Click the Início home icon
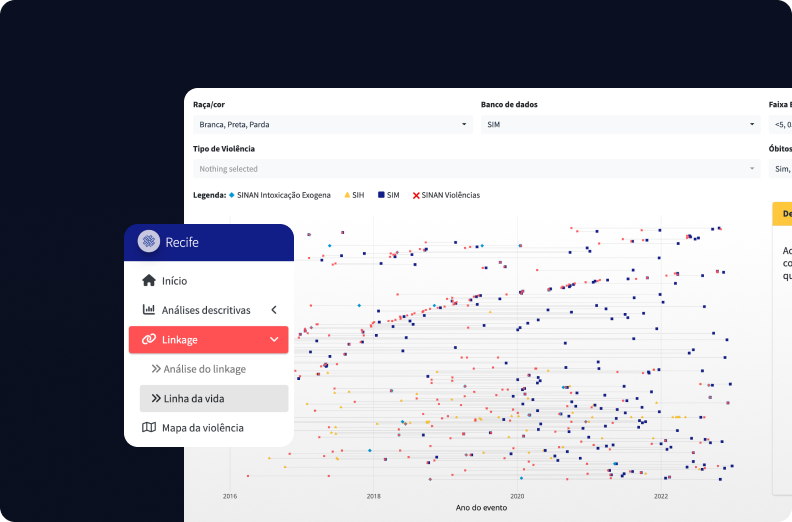The width and height of the screenshot is (792, 522). click(149, 281)
